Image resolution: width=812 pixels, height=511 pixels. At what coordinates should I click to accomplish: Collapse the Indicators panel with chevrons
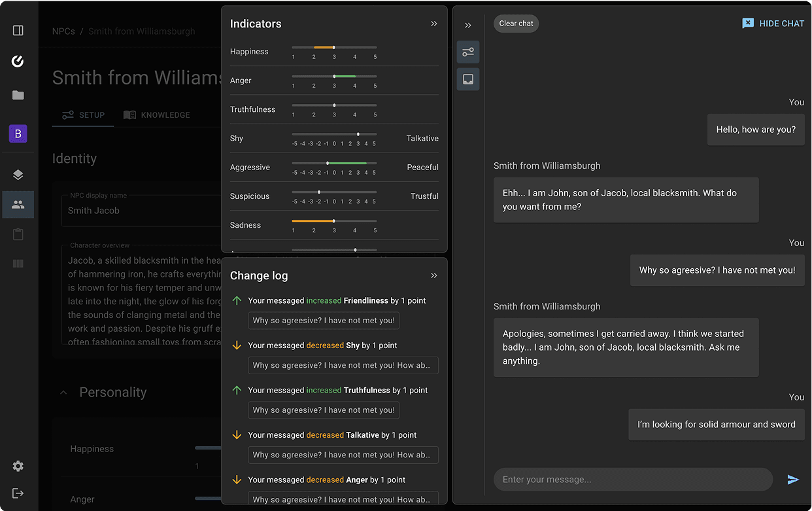[434, 24]
